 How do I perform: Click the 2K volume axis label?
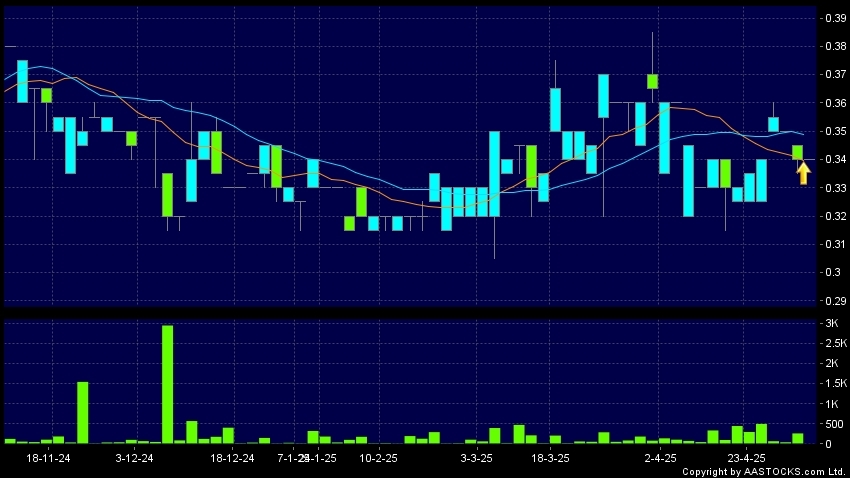[x=832, y=363]
